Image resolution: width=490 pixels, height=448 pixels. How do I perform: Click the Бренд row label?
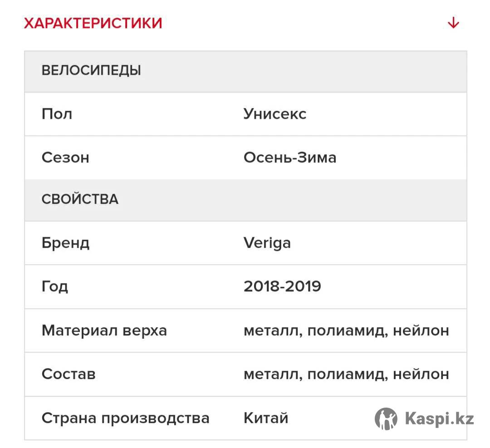pyautogui.click(x=65, y=243)
